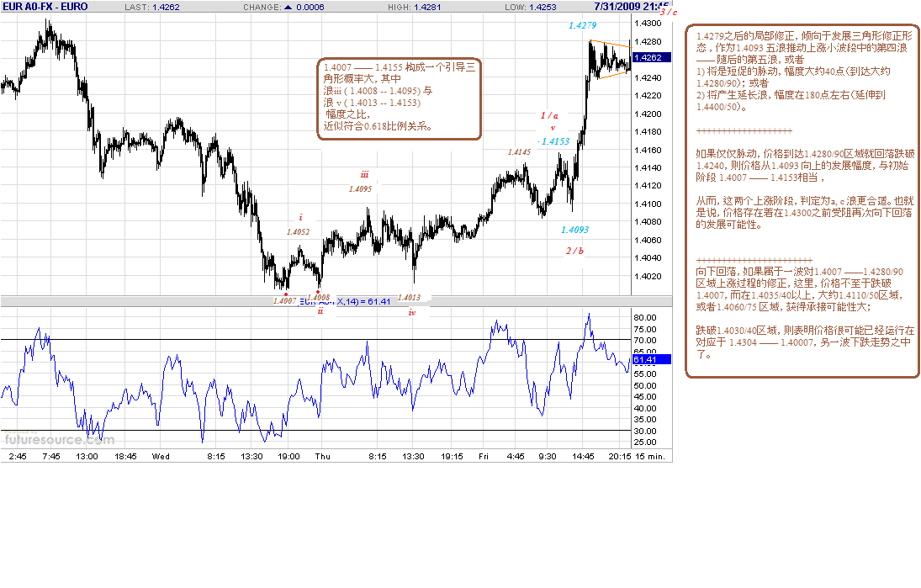The image size is (921, 588).
Task: Click the LOW: 1.4253 header value
Action: pos(531,7)
